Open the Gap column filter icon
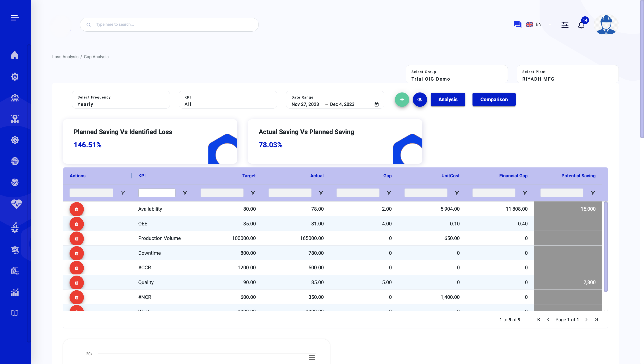 (389, 193)
